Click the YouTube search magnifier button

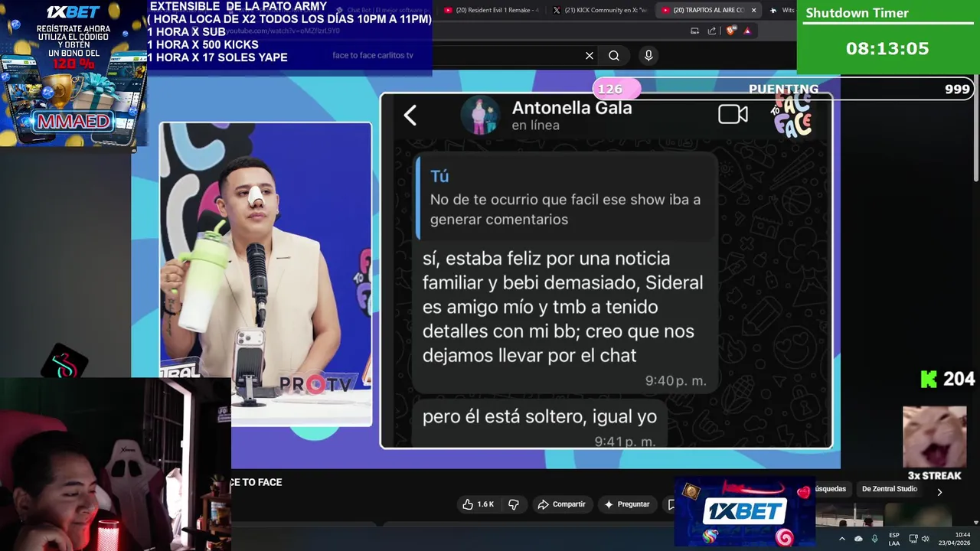point(614,56)
